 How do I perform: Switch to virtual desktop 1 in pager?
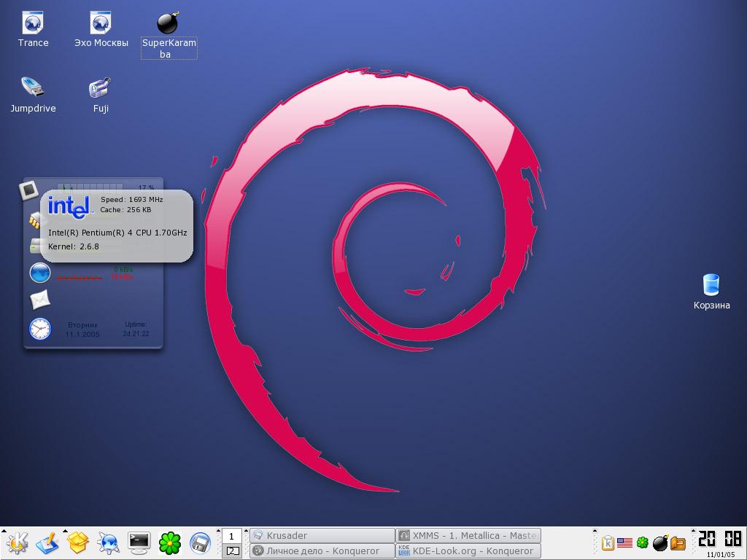point(231,536)
